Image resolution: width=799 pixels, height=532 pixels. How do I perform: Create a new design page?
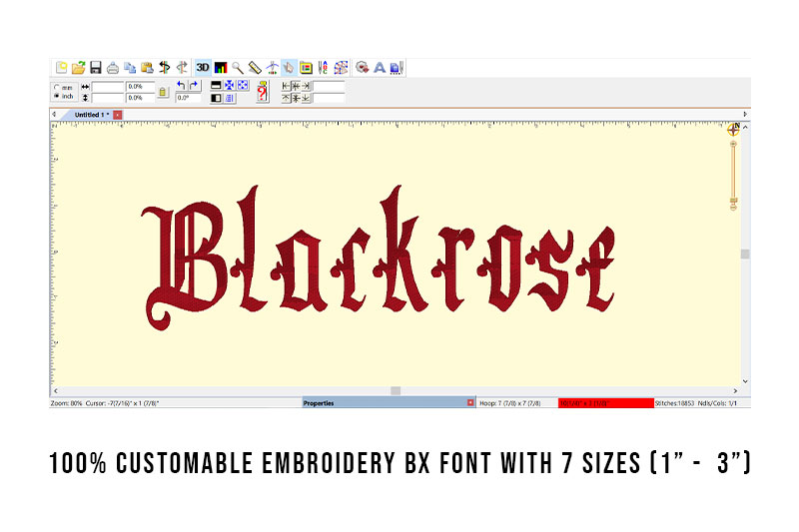tap(62, 67)
